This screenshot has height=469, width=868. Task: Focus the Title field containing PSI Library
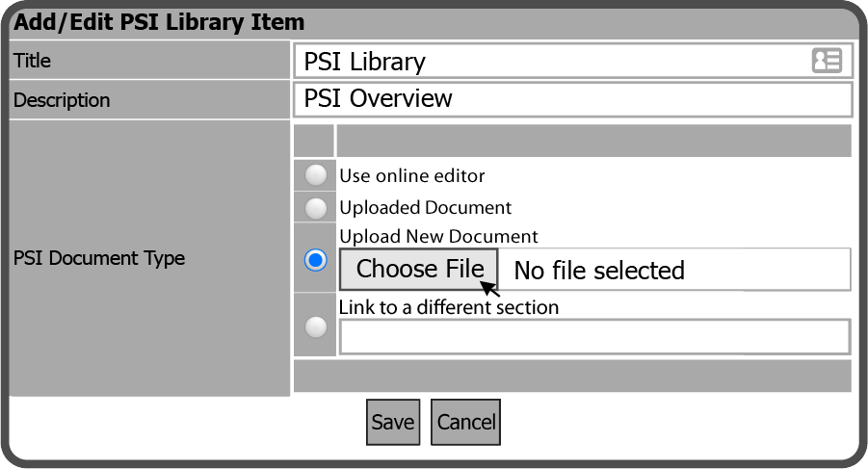click(x=549, y=62)
